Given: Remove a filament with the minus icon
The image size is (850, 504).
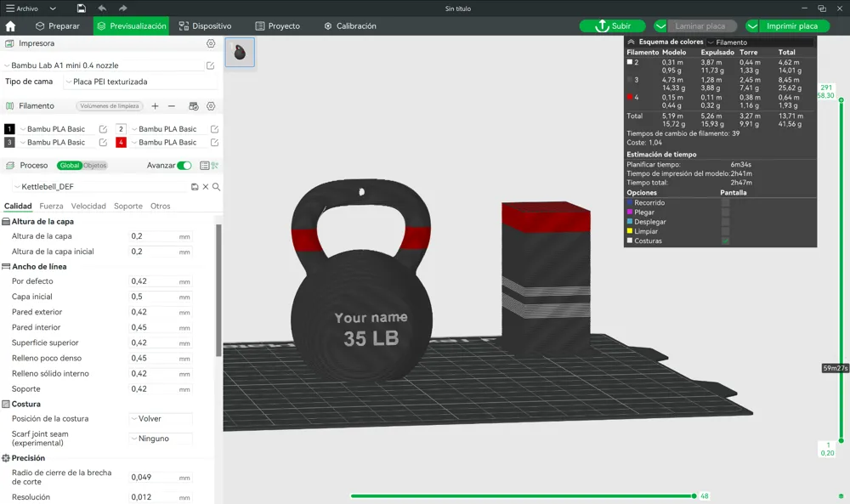Looking at the screenshot, I should pyautogui.click(x=172, y=106).
